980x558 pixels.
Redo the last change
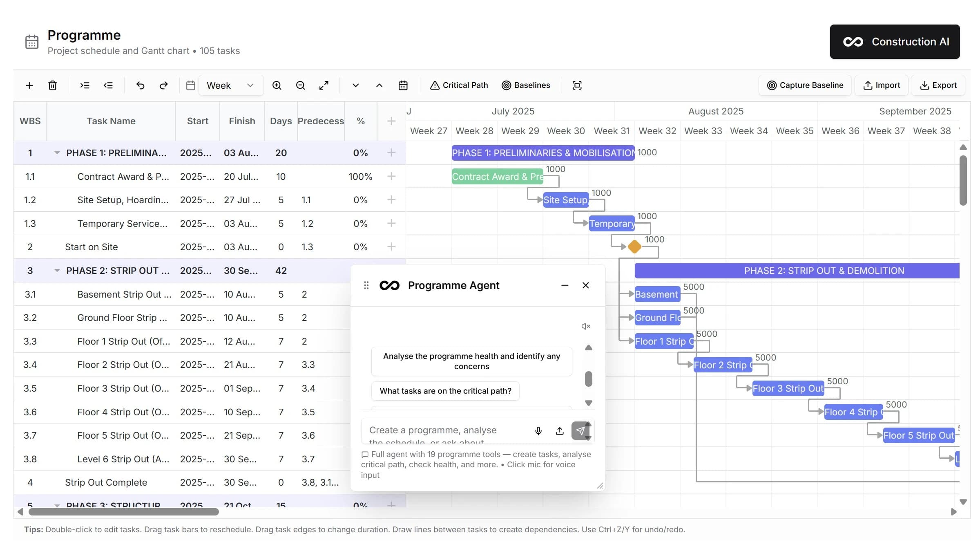coord(164,85)
